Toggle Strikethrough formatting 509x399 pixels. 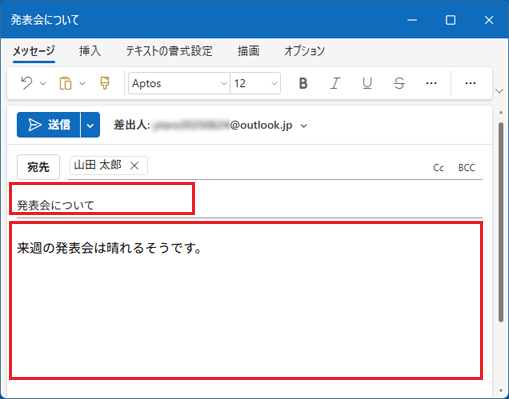[x=399, y=83]
